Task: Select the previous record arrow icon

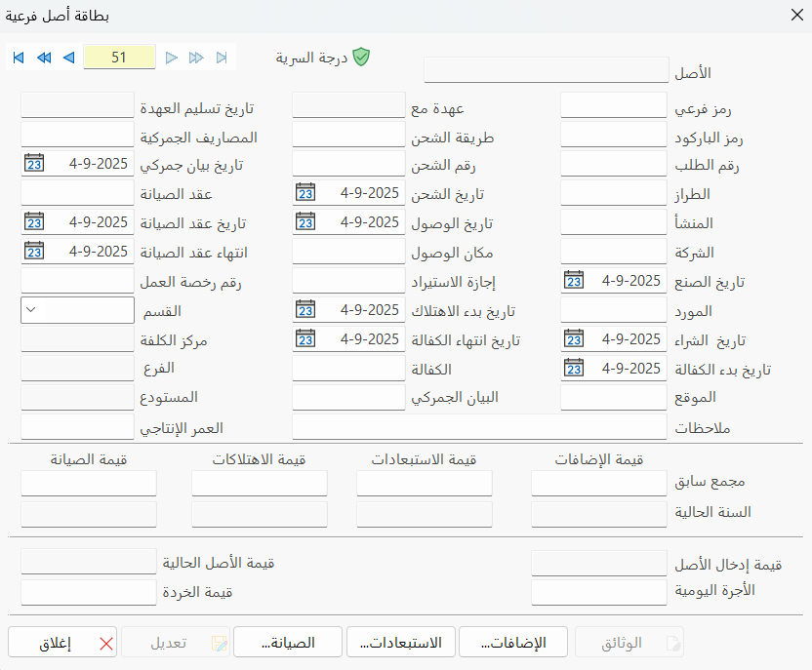Action: (67, 58)
